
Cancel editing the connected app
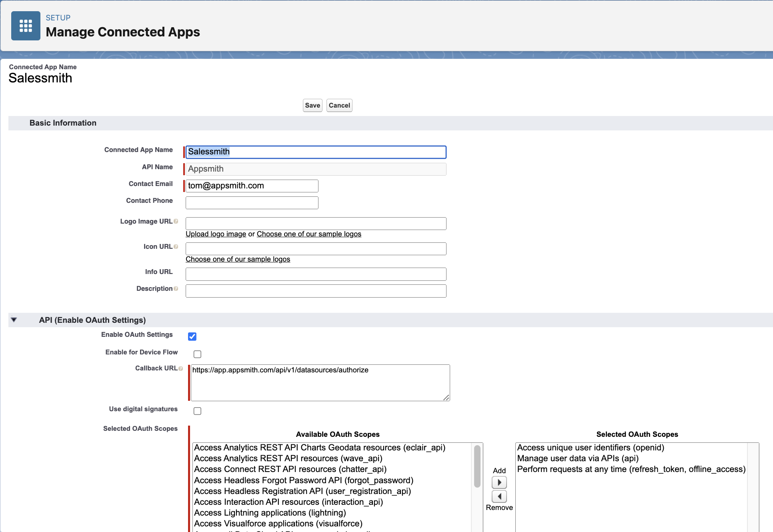click(x=339, y=106)
